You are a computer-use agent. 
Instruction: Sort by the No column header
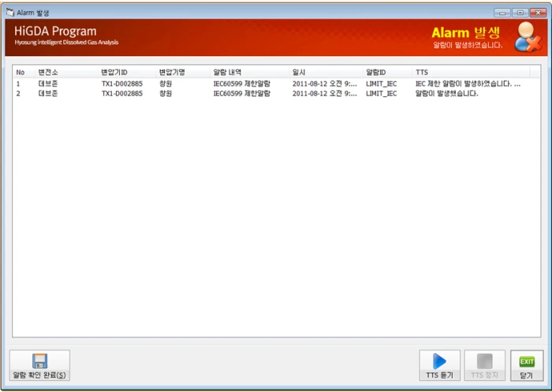pos(24,73)
